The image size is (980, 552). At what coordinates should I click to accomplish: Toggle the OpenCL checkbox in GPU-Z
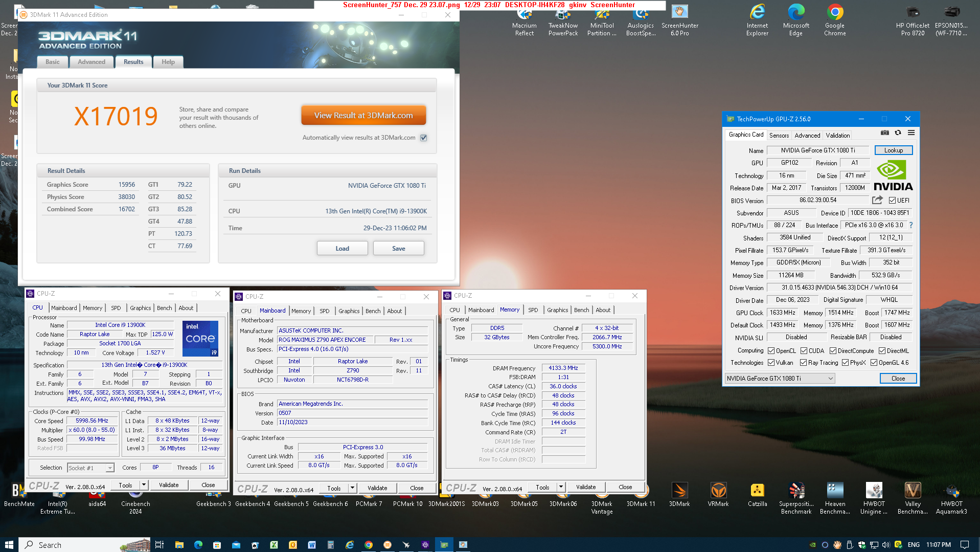point(771,351)
